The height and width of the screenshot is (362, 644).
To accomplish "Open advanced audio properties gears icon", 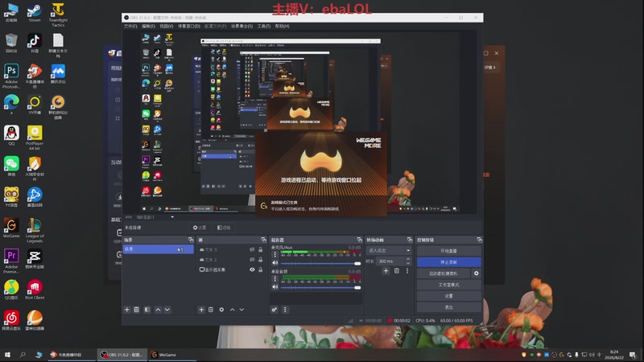I will [275, 310].
